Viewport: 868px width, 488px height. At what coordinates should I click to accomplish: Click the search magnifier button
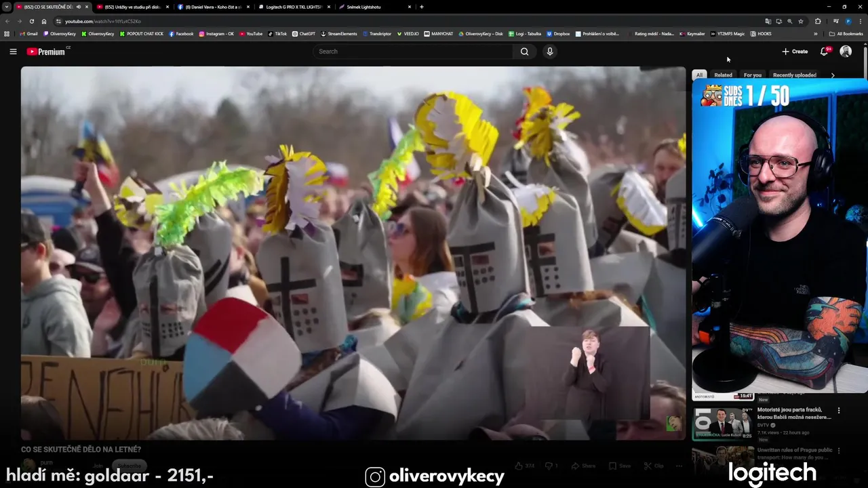(x=524, y=52)
